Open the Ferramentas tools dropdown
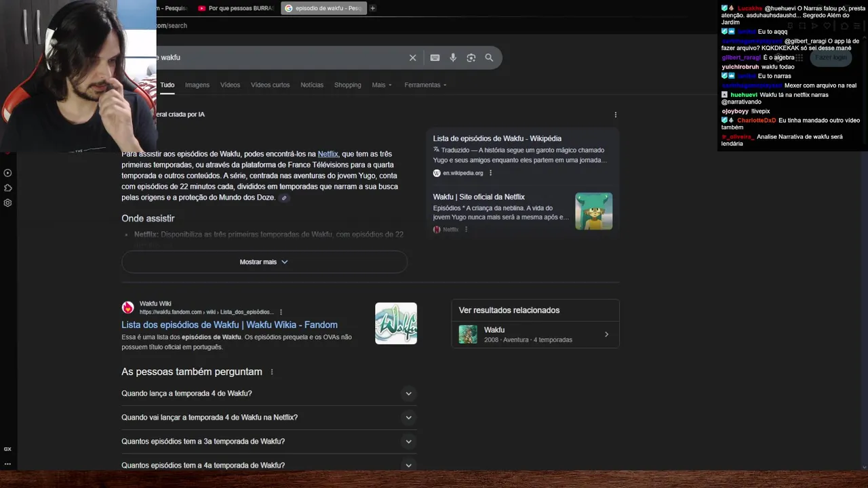Screen dimensions: 868x488 (x=425, y=85)
